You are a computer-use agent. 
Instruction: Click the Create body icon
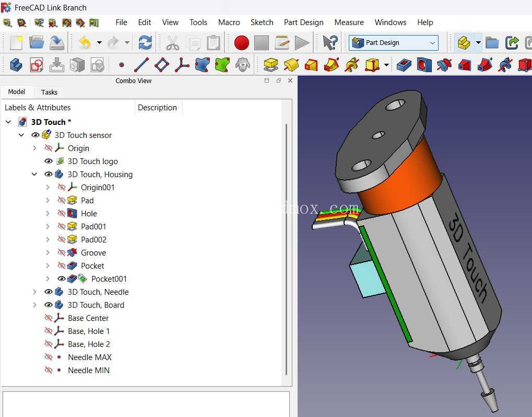click(16, 64)
